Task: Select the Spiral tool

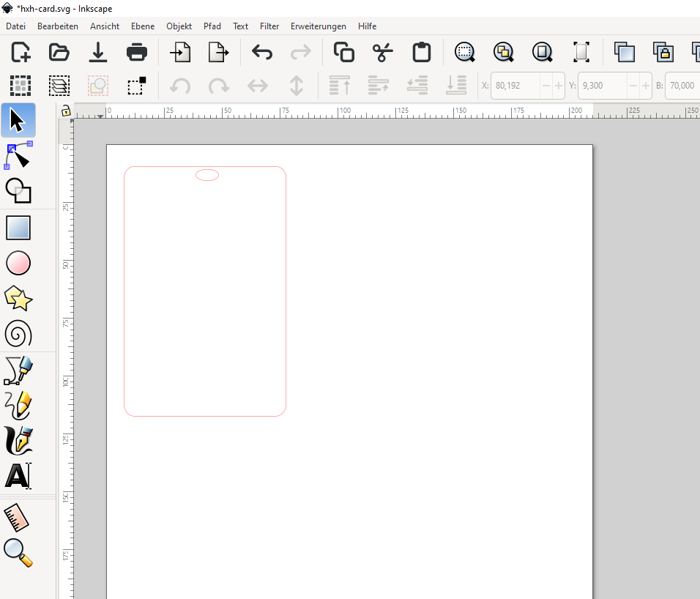Action: pos(18,335)
